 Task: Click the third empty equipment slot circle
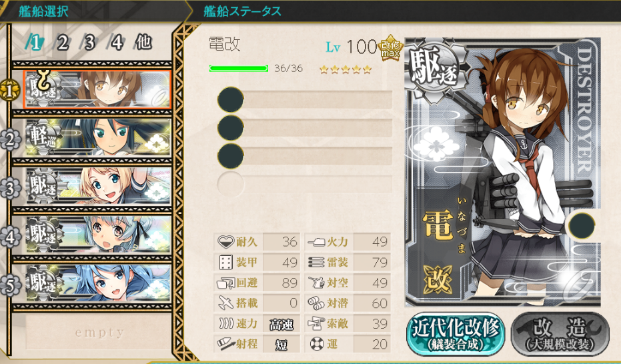231,156
